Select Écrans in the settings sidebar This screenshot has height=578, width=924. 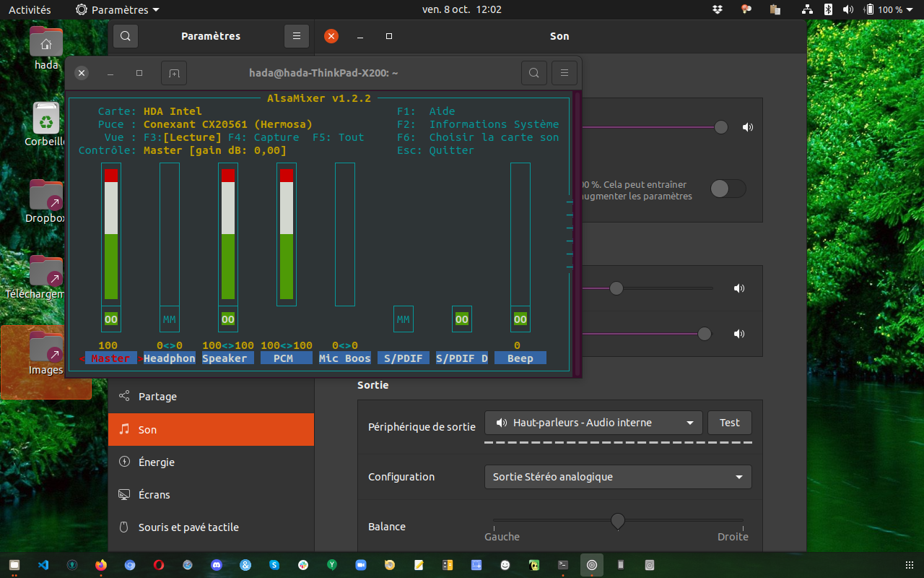coord(211,495)
